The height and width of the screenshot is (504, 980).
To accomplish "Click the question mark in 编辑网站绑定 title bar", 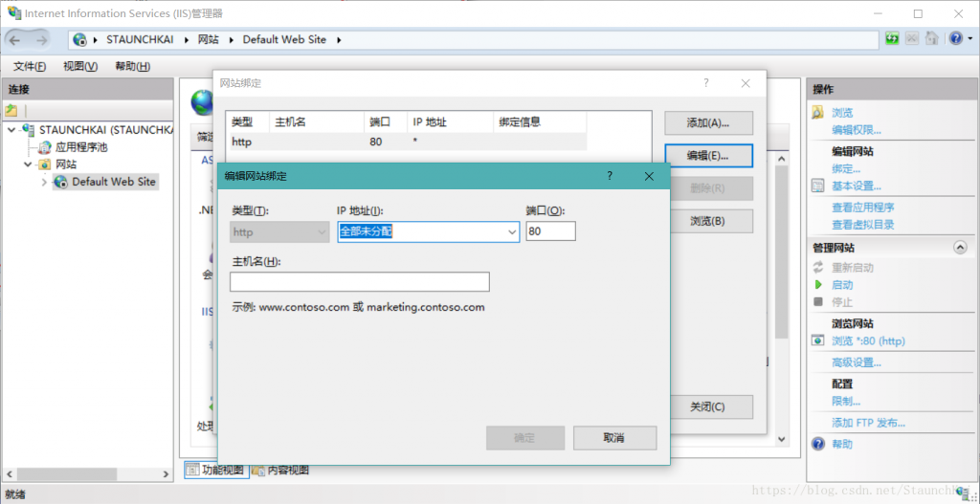I will coord(610,176).
